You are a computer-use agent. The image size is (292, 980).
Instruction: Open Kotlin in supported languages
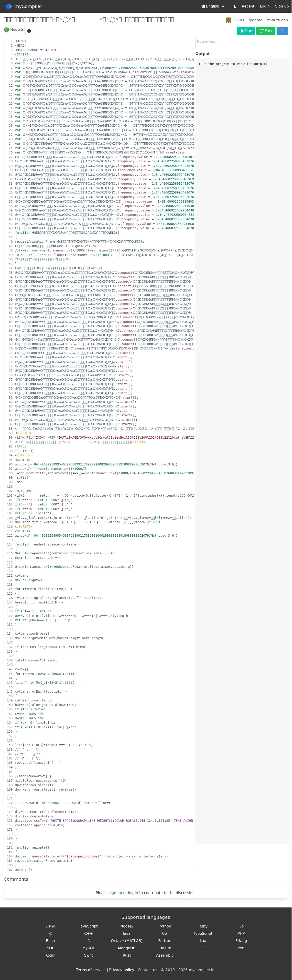point(50,955)
